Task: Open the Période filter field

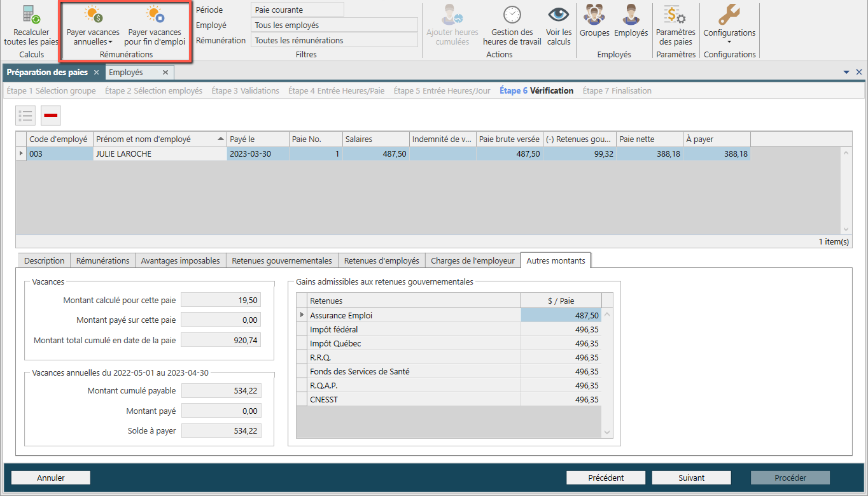Action: click(298, 10)
